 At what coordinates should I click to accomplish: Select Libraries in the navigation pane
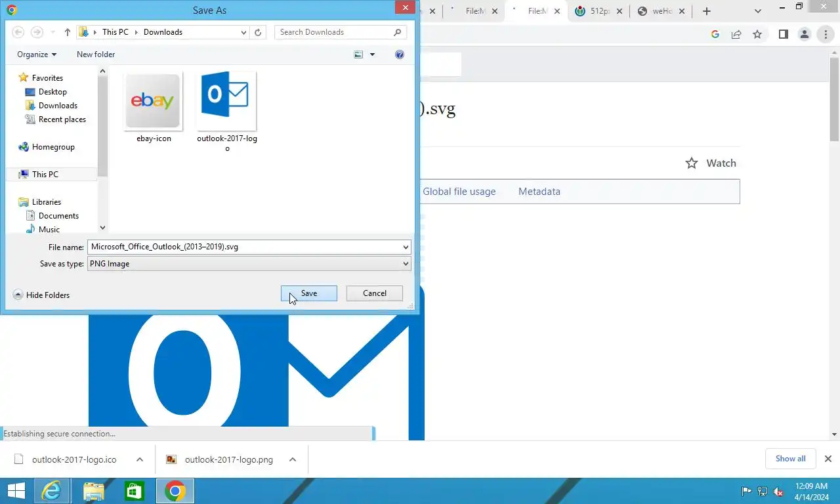coord(47,202)
